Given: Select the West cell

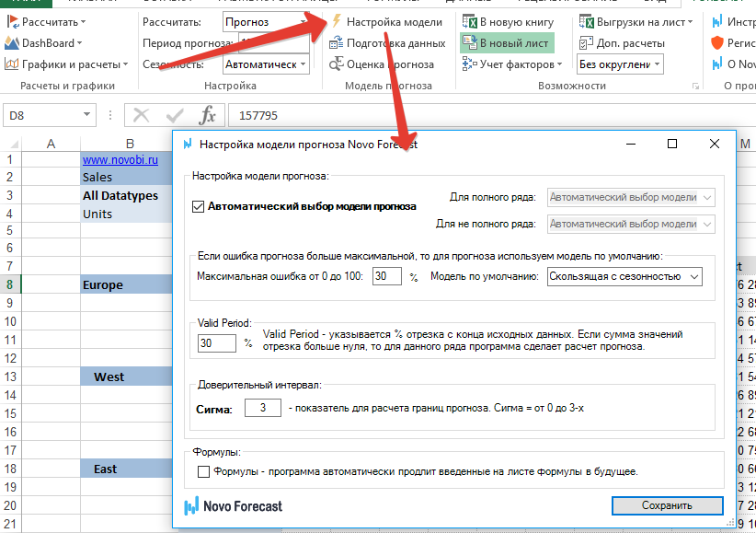Looking at the screenshot, I should [126, 377].
